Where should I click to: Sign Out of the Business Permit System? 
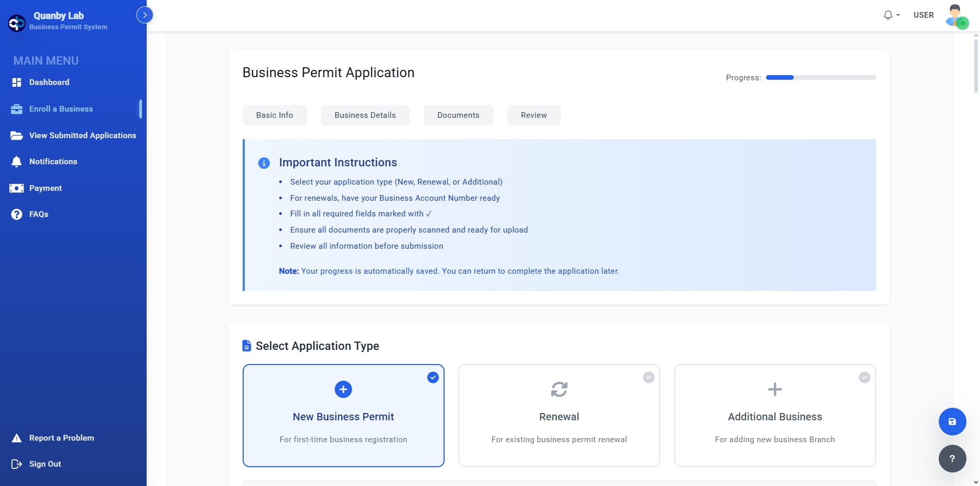tap(44, 464)
